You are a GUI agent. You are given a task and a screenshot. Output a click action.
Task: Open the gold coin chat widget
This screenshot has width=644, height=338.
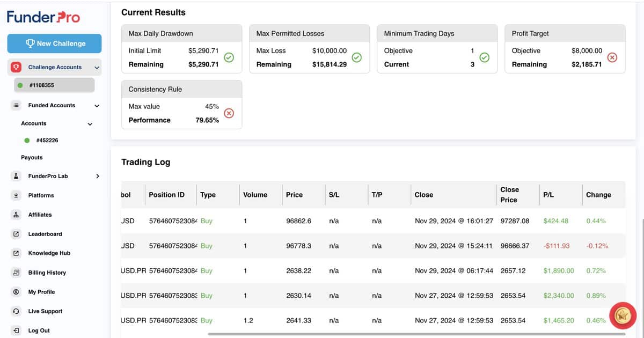pos(623,315)
